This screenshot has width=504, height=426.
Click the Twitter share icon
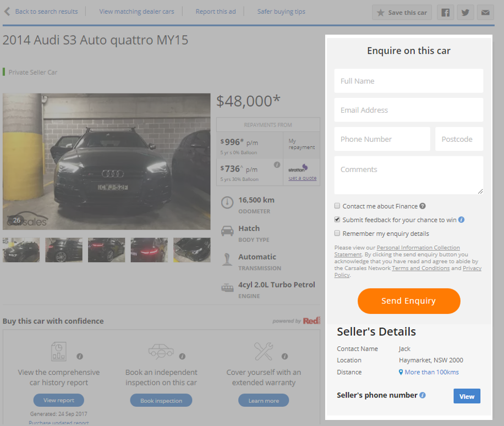tap(465, 13)
